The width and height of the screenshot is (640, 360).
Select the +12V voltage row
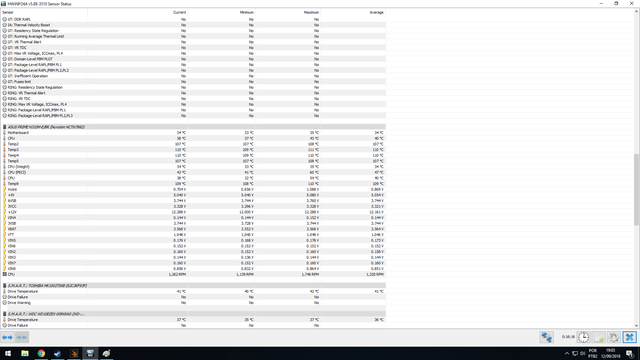(x=193, y=212)
